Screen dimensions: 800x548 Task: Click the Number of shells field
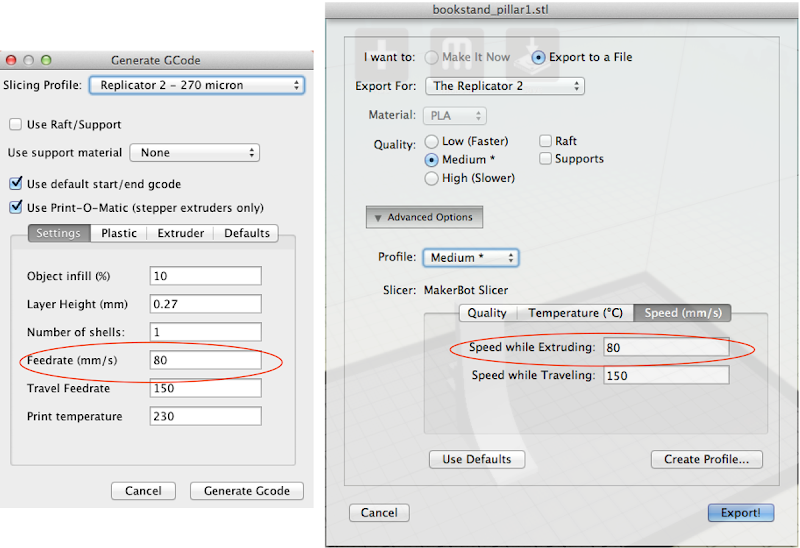pyautogui.click(x=206, y=332)
